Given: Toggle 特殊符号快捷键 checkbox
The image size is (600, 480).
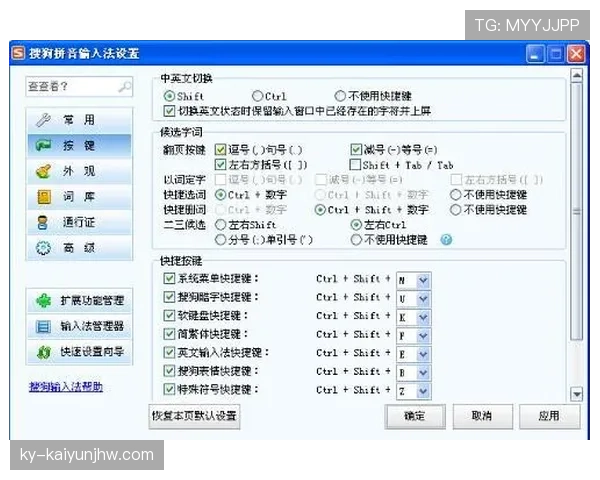Looking at the screenshot, I should 169,390.
